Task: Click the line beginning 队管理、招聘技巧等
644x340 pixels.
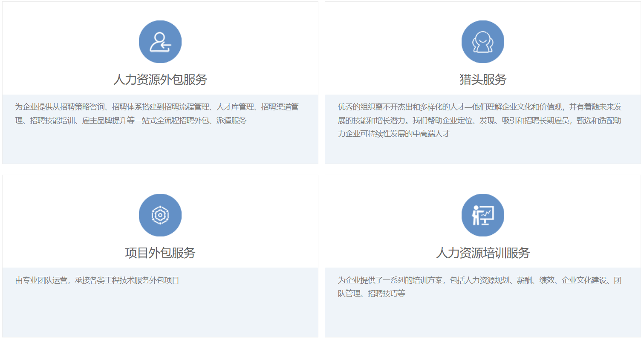Action: coord(371,294)
